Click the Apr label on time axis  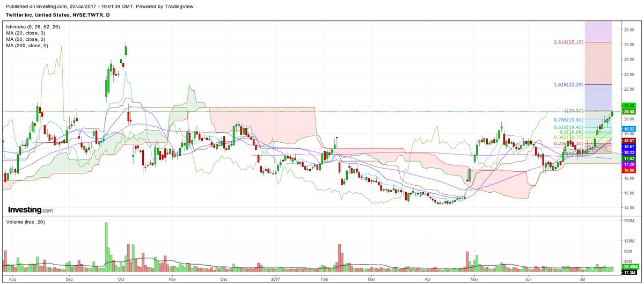click(428, 280)
